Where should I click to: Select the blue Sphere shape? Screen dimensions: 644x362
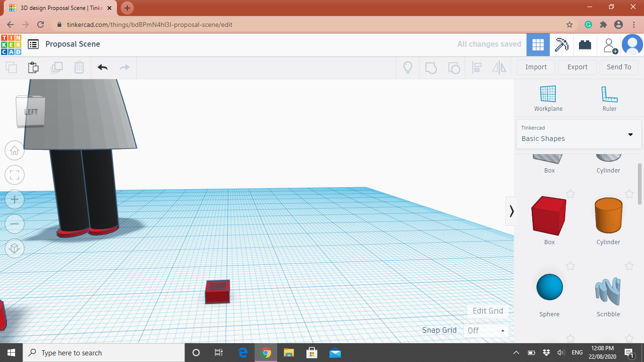pyautogui.click(x=550, y=287)
